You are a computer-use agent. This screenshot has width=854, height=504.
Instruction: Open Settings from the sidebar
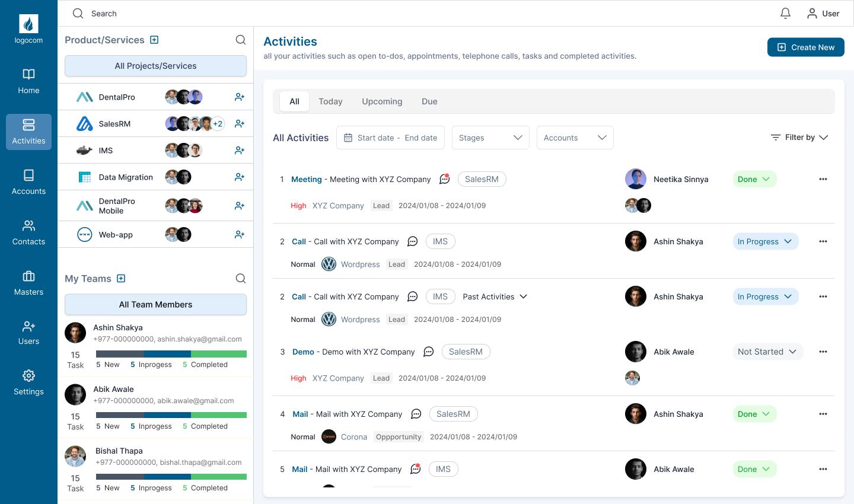[28, 382]
